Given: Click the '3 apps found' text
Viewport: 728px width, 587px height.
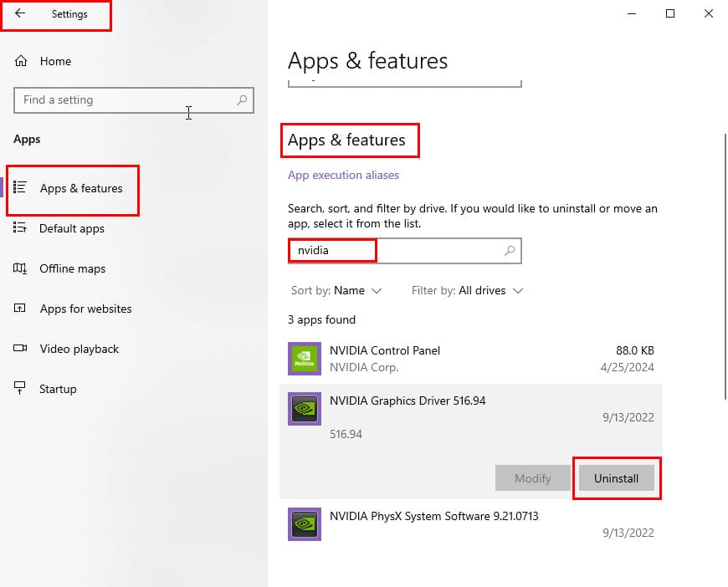Looking at the screenshot, I should pyautogui.click(x=321, y=319).
